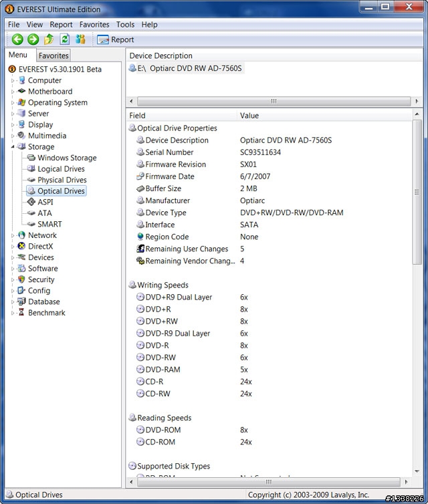428x504 pixels.
Task: Expand the Computer tree node
Action: pyautogui.click(x=13, y=81)
